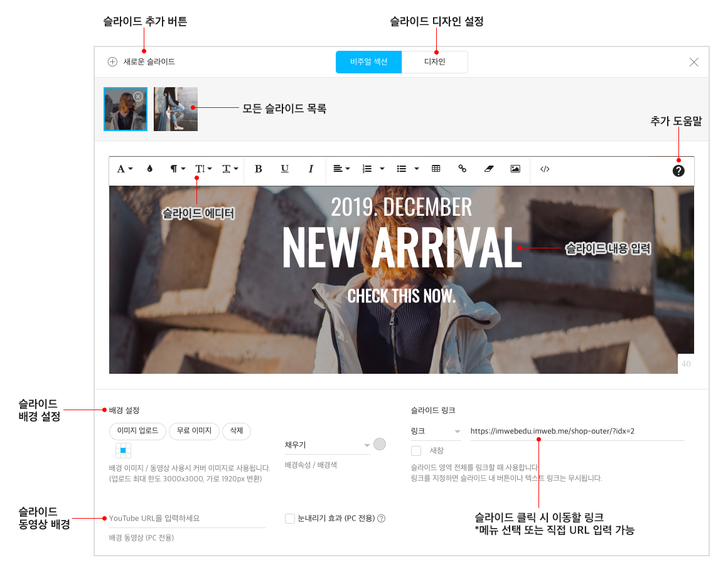Expand bulleted list style options arrow
The image size is (728, 577).
click(x=417, y=169)
